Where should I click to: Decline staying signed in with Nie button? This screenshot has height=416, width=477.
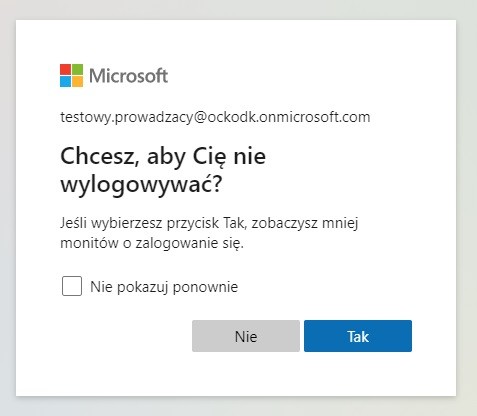246,336
